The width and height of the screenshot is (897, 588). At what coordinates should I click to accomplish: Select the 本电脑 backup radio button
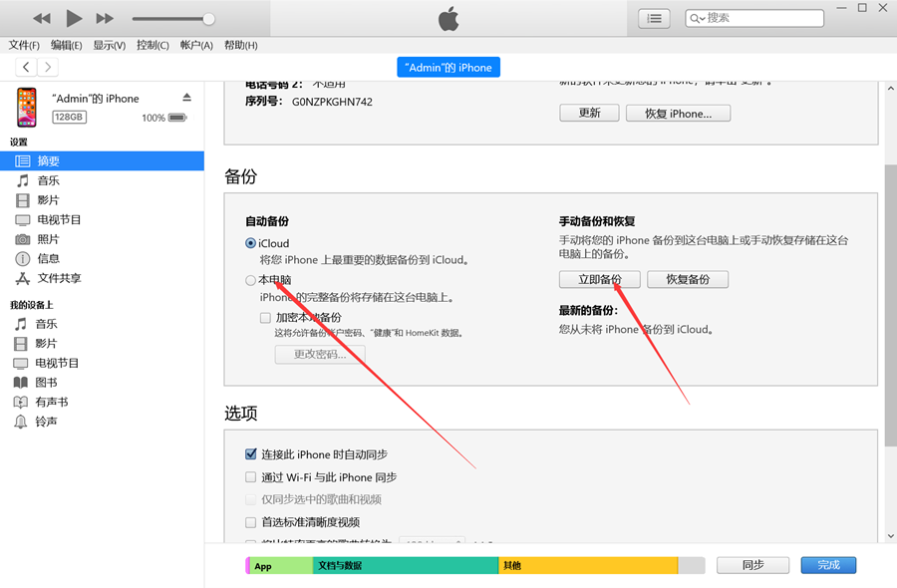click(x=250, y=280)
